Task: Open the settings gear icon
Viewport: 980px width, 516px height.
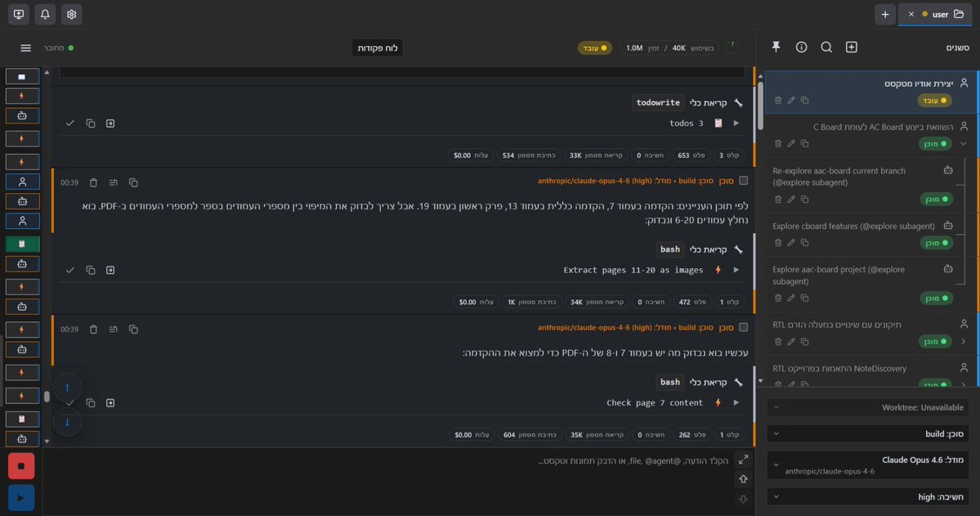Action: (x=71, y=14)
